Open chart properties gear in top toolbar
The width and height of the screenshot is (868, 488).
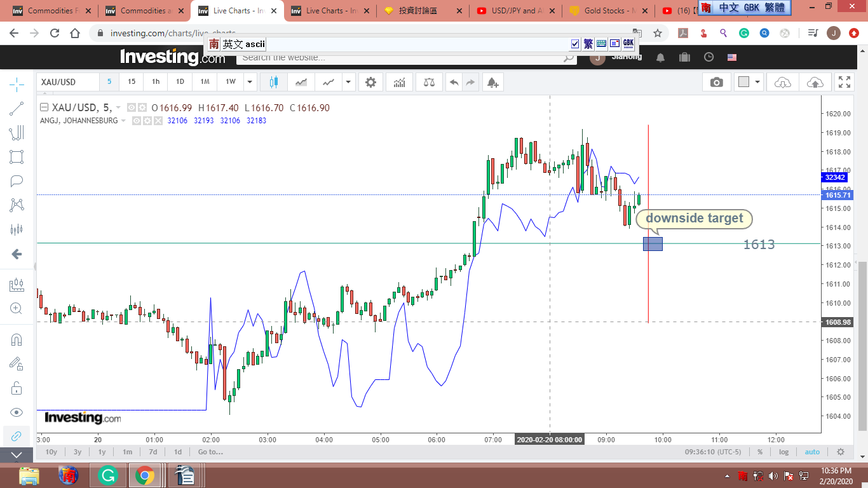pyautogui.click(x=370, y=82)
